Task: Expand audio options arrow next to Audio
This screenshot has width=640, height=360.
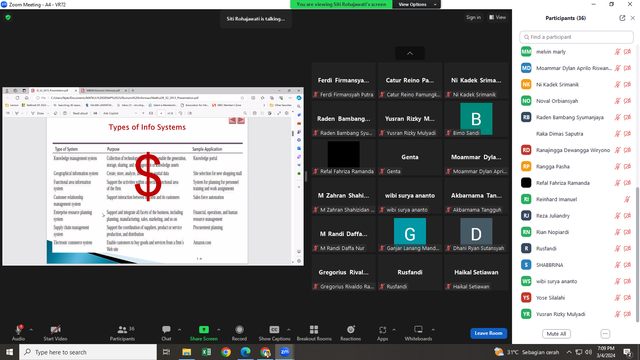Action: point(31,329)
